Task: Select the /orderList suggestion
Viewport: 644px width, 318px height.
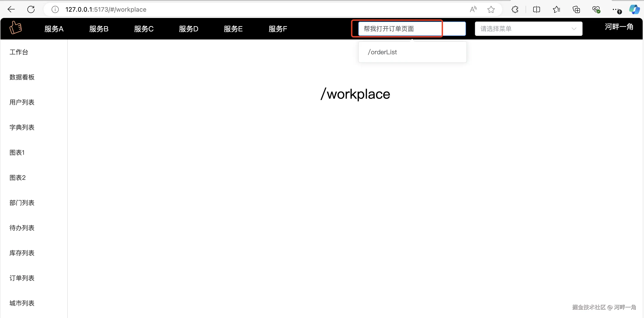Action: [x=383, y=52]
